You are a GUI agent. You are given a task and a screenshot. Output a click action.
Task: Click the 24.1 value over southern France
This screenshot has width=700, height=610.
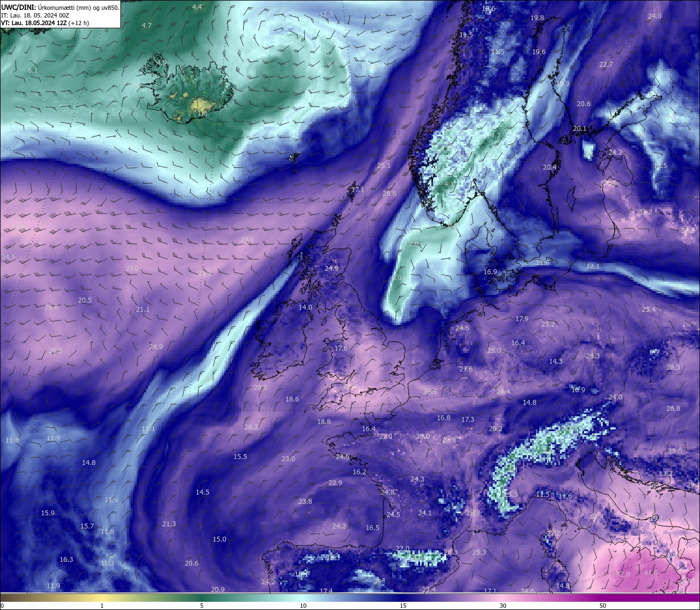pos(425,513)
